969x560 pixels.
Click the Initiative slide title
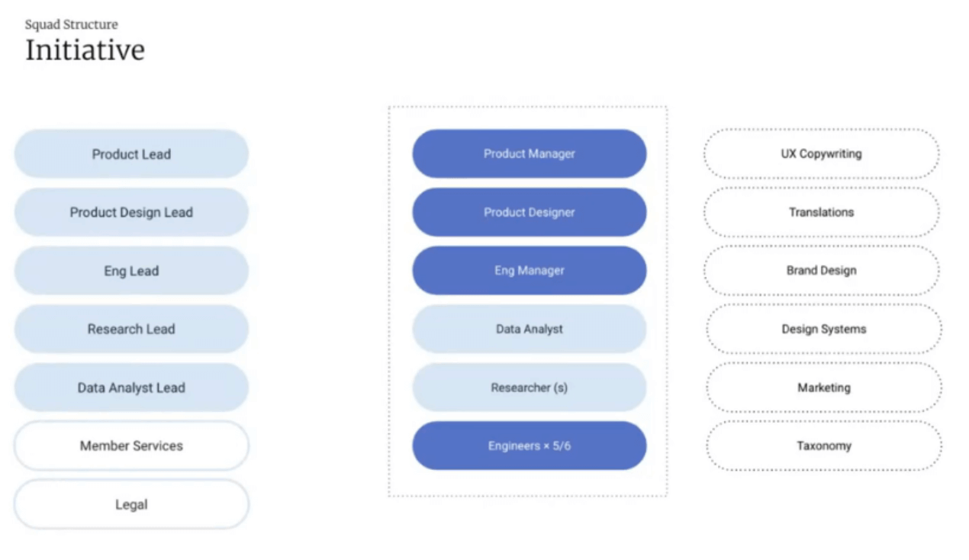[85, 50]
